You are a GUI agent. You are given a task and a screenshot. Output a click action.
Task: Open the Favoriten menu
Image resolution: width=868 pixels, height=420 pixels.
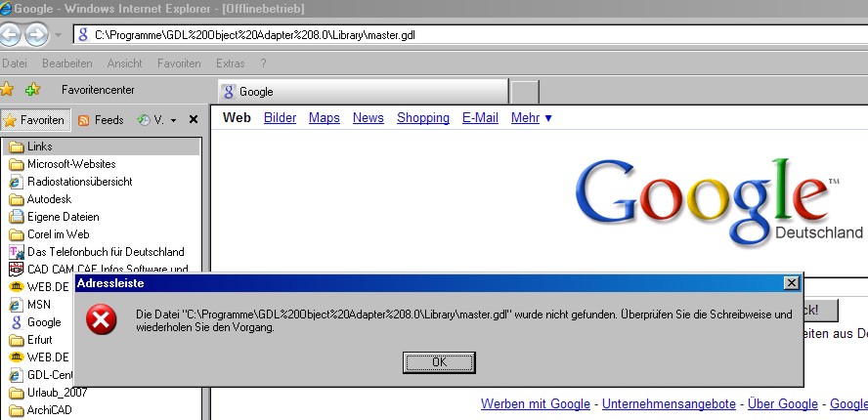tap(179, 63)
